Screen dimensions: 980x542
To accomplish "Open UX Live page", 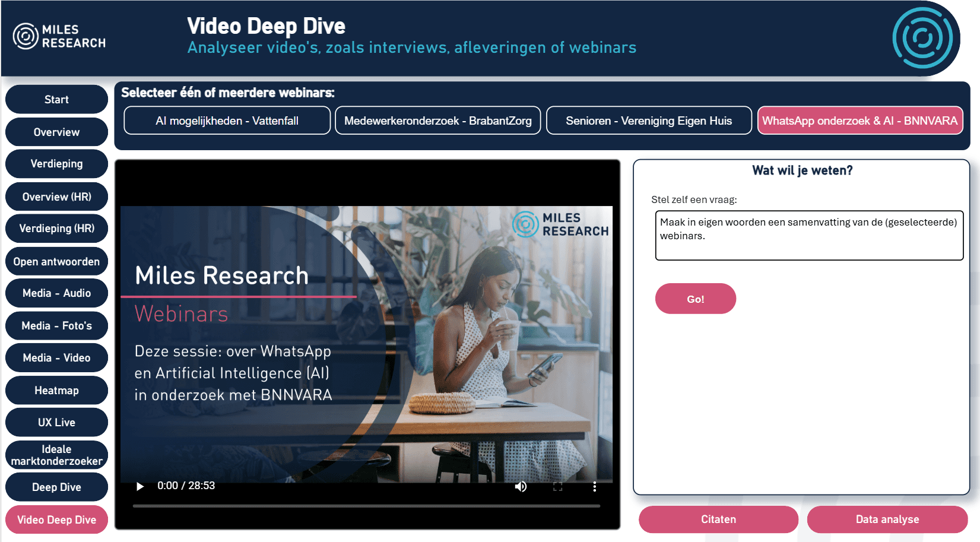I will tap(56, 423).
